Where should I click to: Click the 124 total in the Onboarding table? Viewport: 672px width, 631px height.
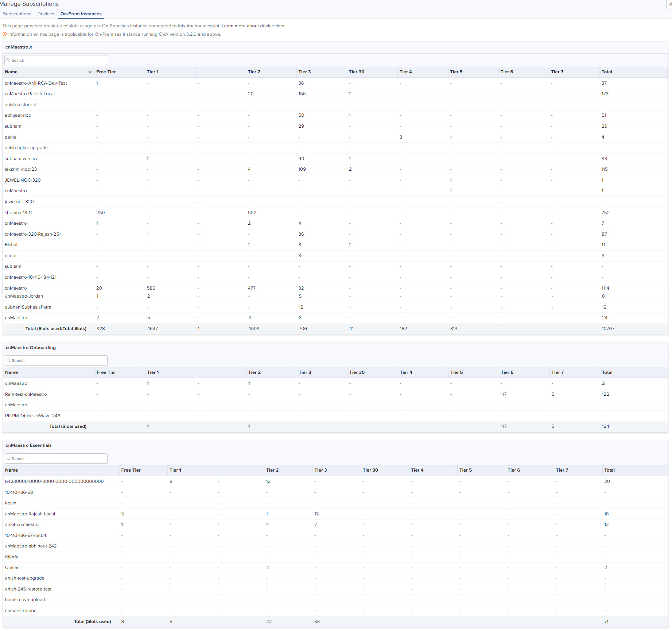coord(605,426)
